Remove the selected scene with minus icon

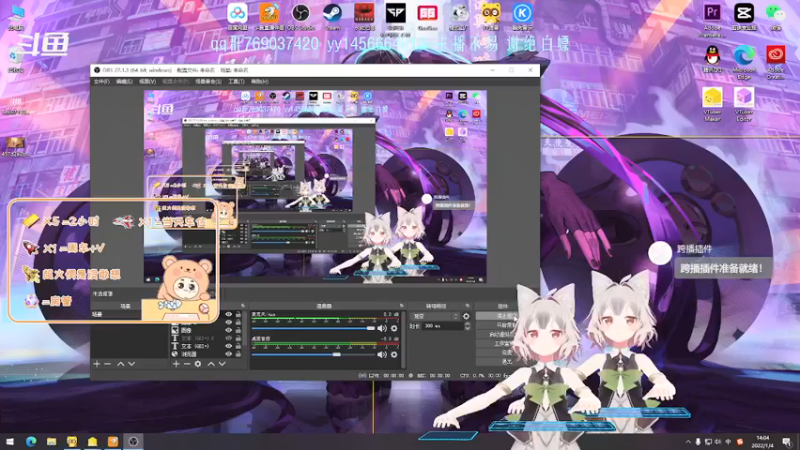tap(107, 364)
